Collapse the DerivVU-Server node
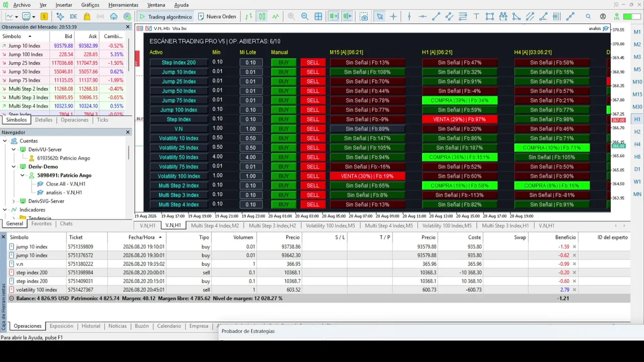Image resolution: width=644 pixels, height=362 pixels. click(x=14, y=149)
